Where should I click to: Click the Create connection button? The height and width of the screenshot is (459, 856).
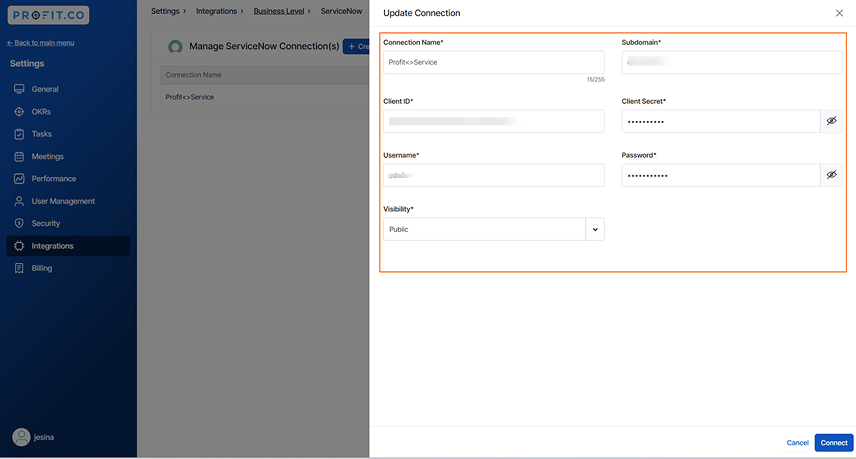pos(356,46)
